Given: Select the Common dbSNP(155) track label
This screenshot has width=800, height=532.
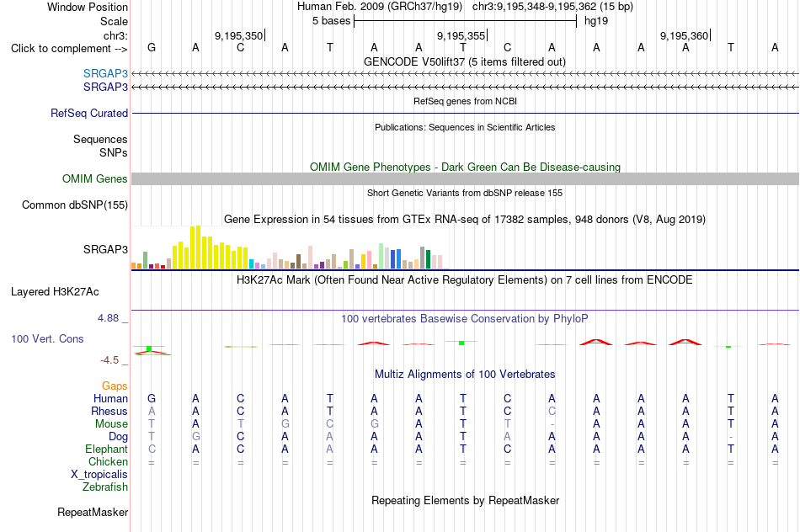Looking at the screenshot, I should click(x=75, y=205).
